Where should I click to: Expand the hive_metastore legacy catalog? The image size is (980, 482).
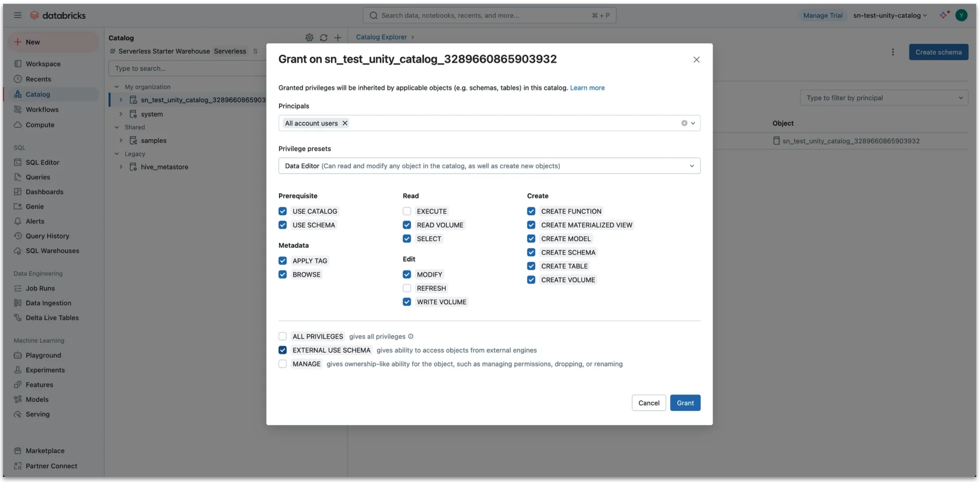click(x=120, y=166)
